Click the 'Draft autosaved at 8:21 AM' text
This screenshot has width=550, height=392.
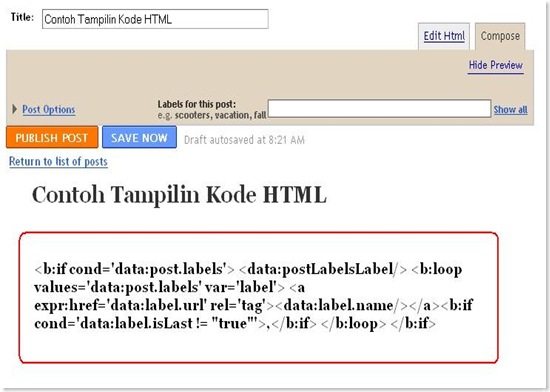tap(244, 140)
